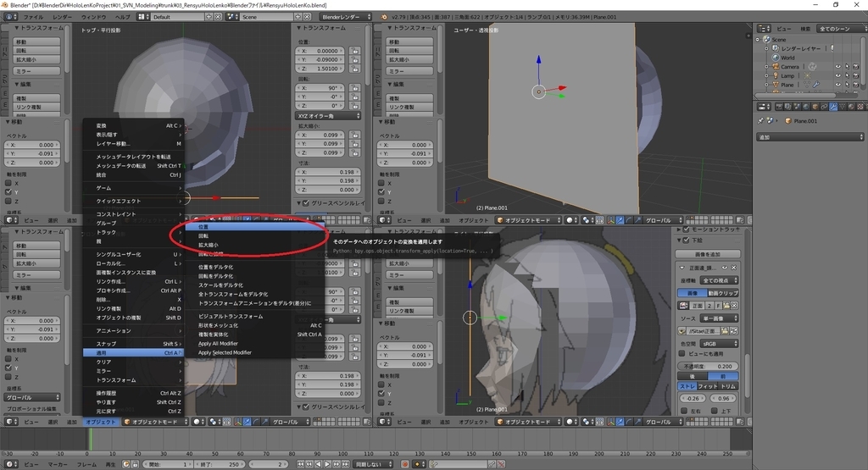Collapse the 正面遺 background image entry triangle
868x470 pixels.
point(682,268)
